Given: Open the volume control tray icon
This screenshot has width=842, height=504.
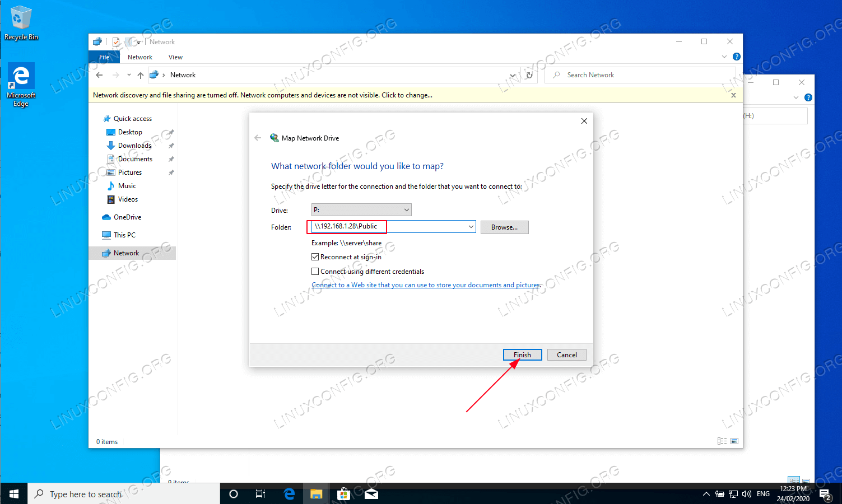Looking at the screenshot, I should tap(747, 494).
